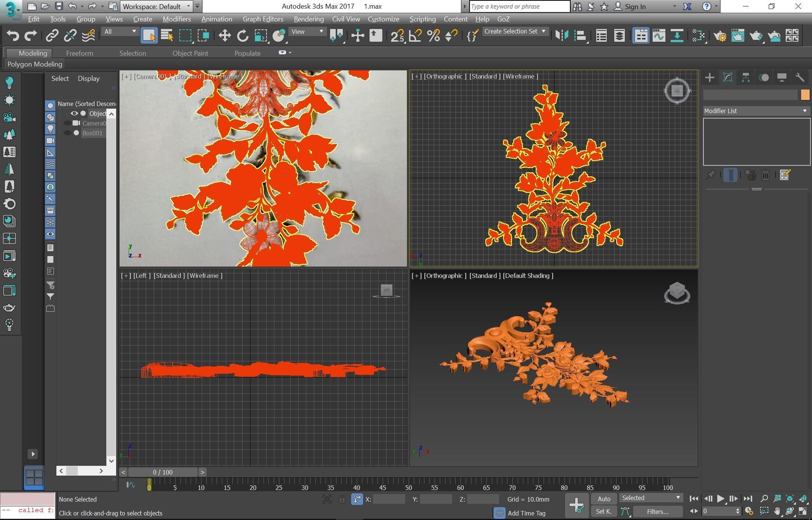
Task: Expand the Workspace: Default dropdown
Action: [157, 6]
